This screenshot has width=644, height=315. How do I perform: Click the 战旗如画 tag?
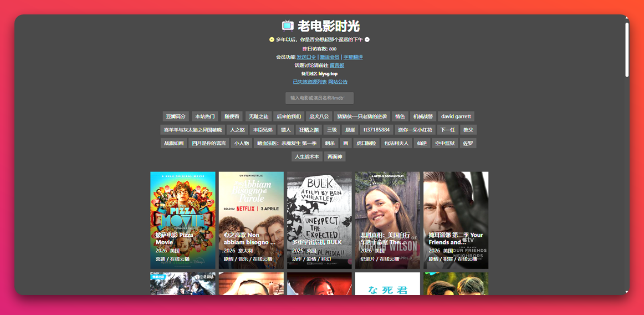(x=173, y=144)
